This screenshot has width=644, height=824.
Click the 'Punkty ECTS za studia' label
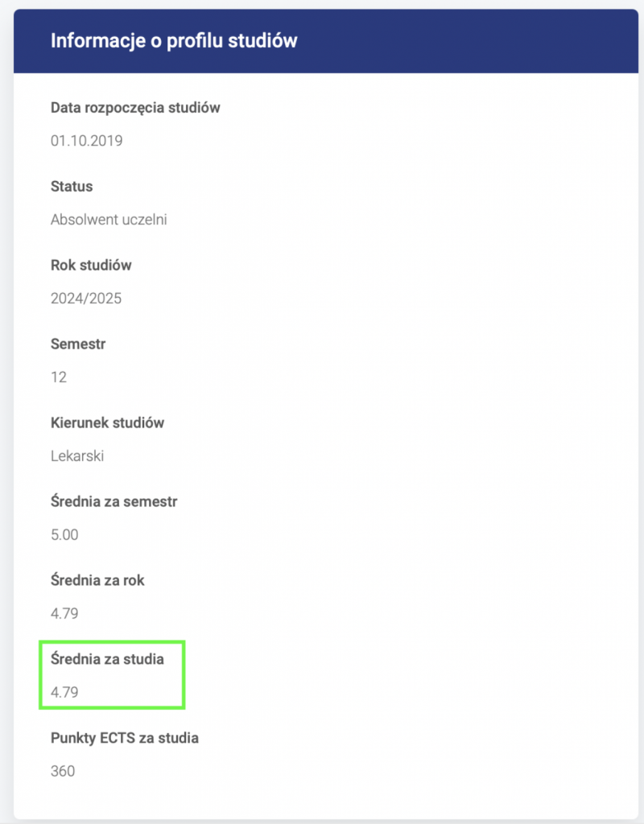[x=124, y=738]
